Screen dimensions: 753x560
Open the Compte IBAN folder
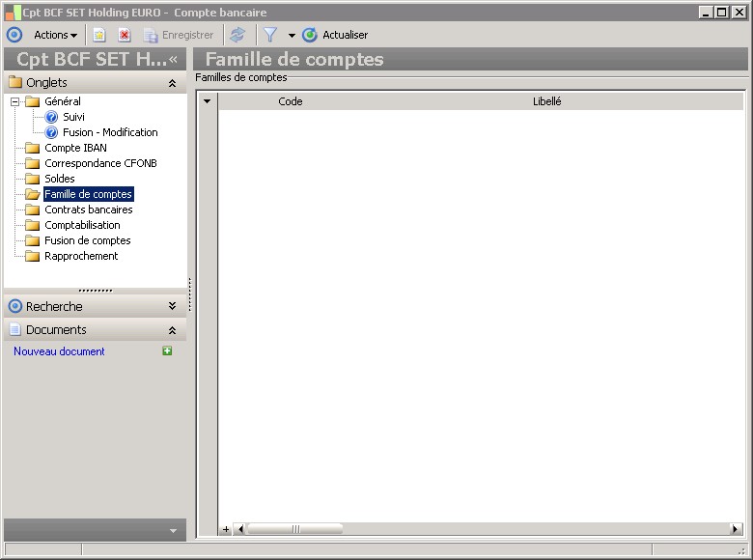[75, 148]
